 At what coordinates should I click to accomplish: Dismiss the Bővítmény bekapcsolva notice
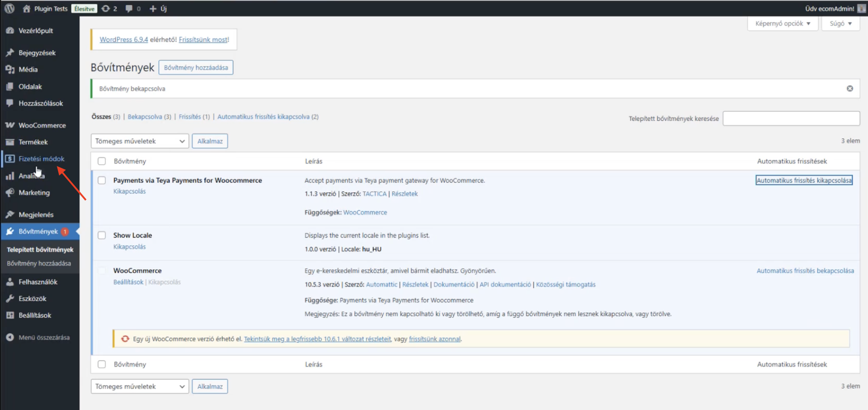coord(850,89)
